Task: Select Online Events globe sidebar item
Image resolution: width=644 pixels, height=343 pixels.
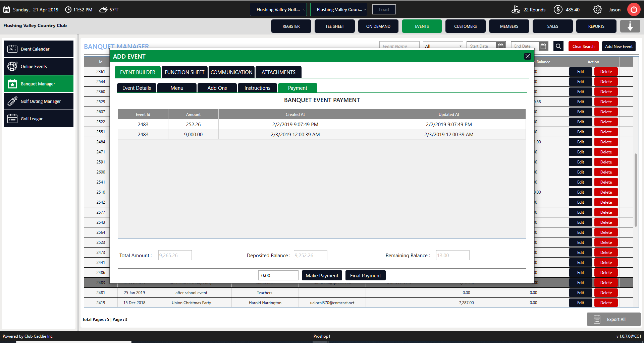Action: click(x=39, y=67)
